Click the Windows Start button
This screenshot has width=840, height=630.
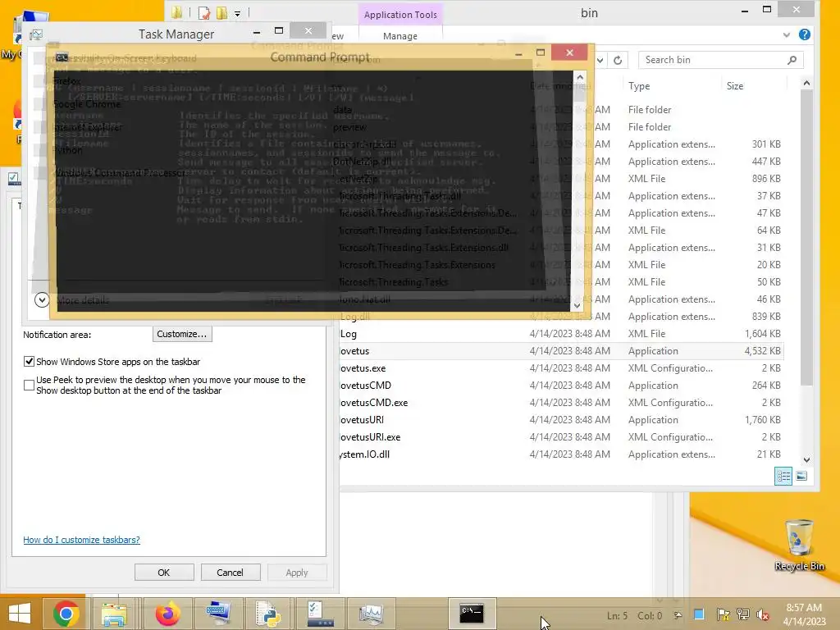pyautogui.click(x=20, y=614)
